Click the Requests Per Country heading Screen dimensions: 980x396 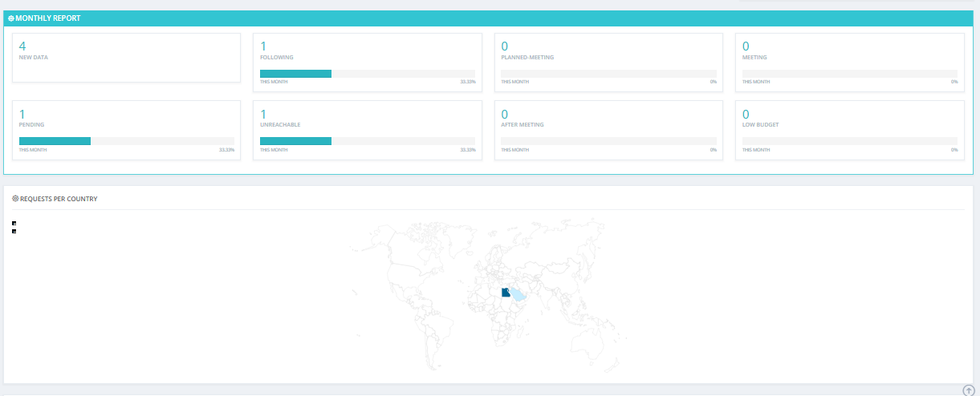59,198
